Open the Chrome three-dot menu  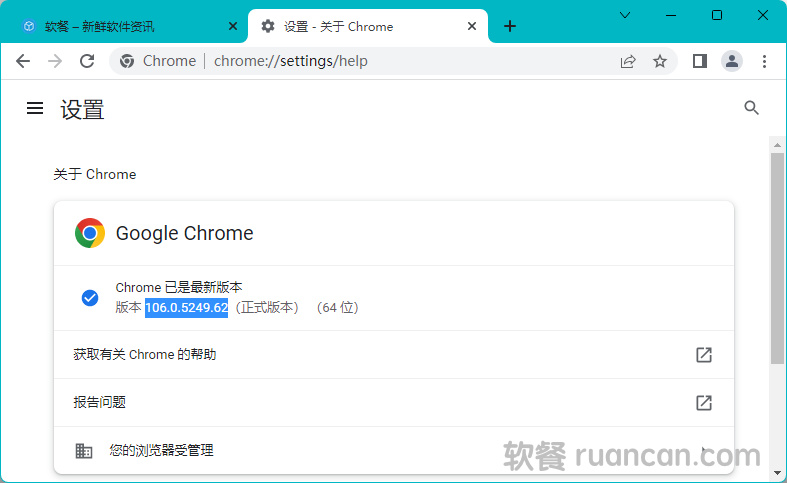765,61
